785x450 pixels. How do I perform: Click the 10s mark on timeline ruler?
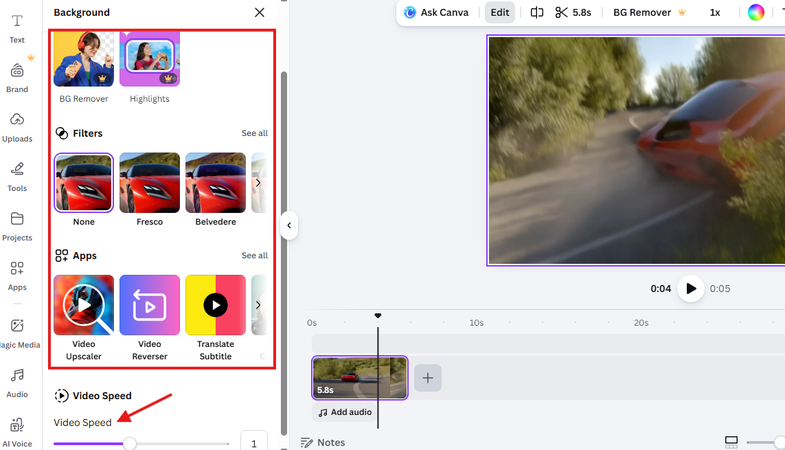click(476, 323)
